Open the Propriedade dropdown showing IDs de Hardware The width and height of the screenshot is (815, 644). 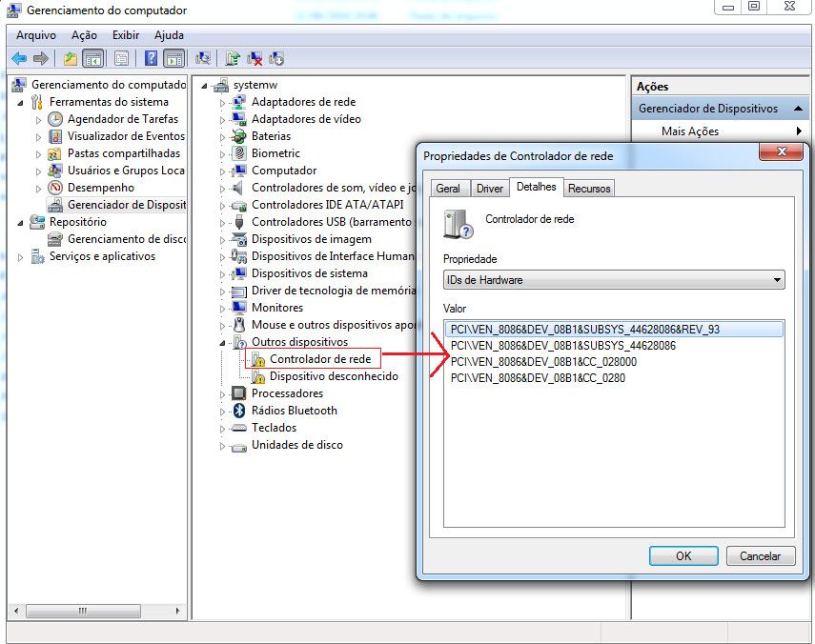614,280
